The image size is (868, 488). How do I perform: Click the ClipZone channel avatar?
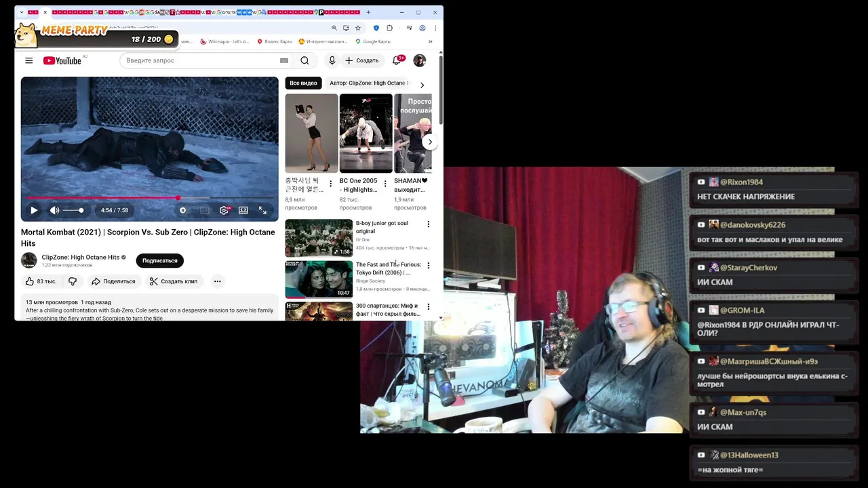[x=29, y=260]
